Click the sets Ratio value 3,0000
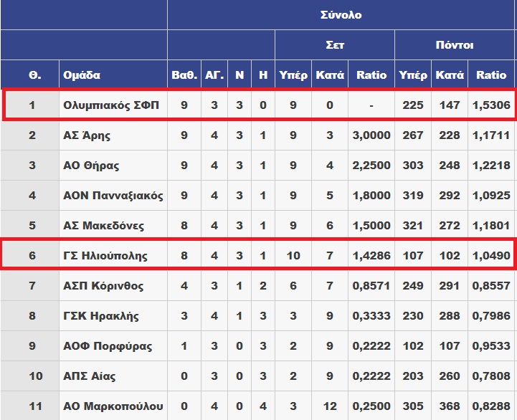 tap(371, 135)
